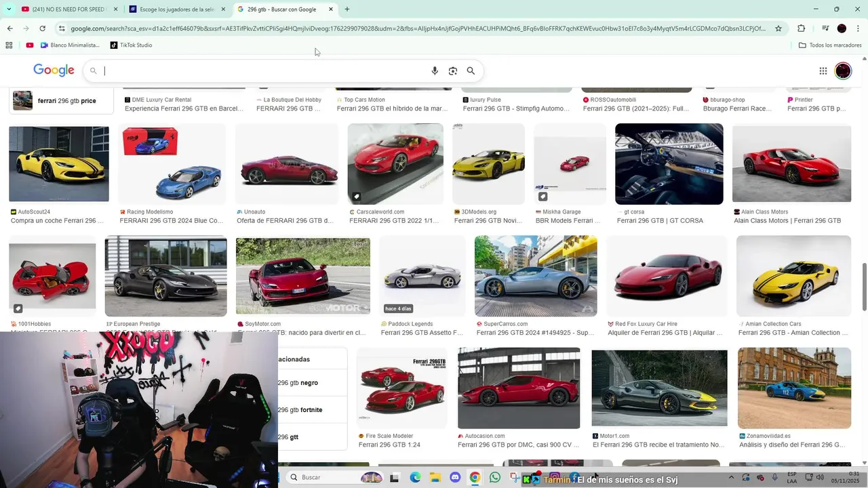Viewport: 868px width, 488px height.
Task: Open the Google account profile picture
Action: (843, 70)
